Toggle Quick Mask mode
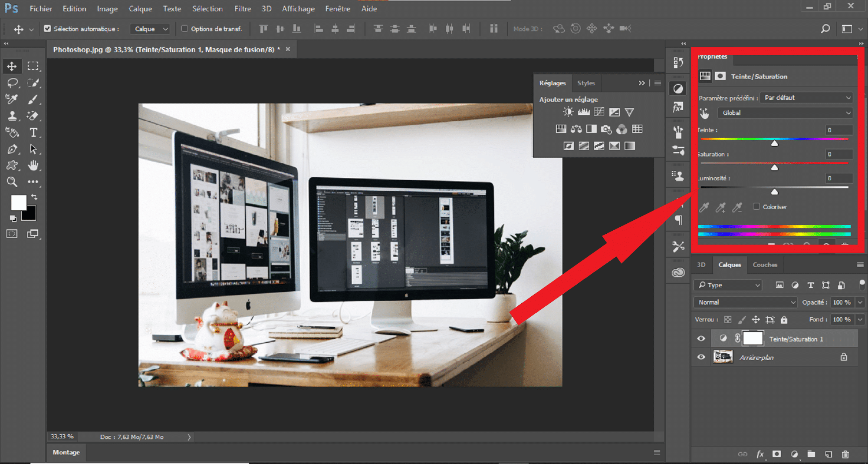Image resolution: width=868 pixels, height=464 pixels. (x=12, y=234)
